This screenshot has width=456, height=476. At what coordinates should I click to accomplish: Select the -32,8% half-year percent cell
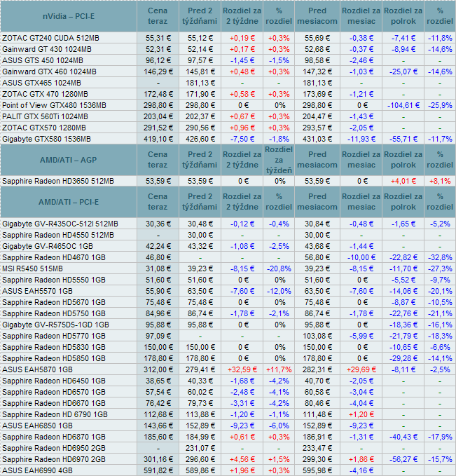point(440,258)
